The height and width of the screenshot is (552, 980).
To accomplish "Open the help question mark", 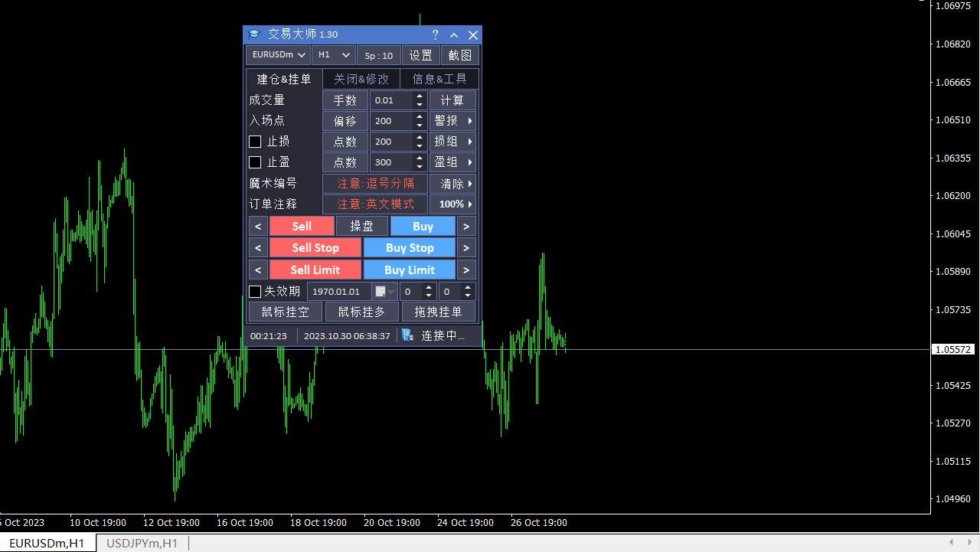I will pyautogui.click(x=435, y=34).
